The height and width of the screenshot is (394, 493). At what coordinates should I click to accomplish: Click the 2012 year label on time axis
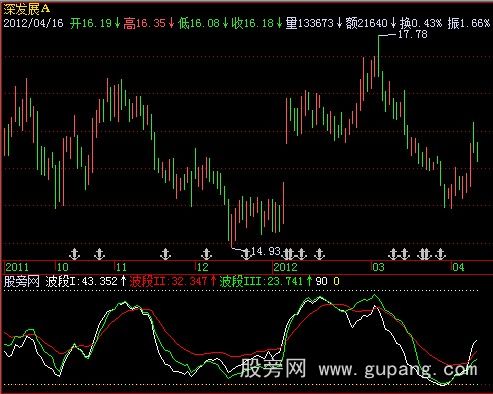pyautogui.click(x=285, y=267)
